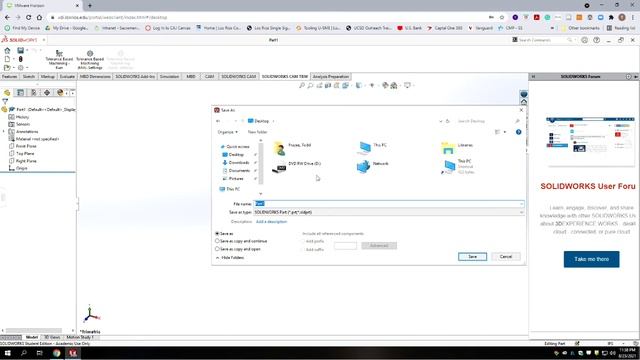Select 'Save as copy and open' radio
This screenshot has height=360, width=640.
pyautogui.click(x=217, y=249)
